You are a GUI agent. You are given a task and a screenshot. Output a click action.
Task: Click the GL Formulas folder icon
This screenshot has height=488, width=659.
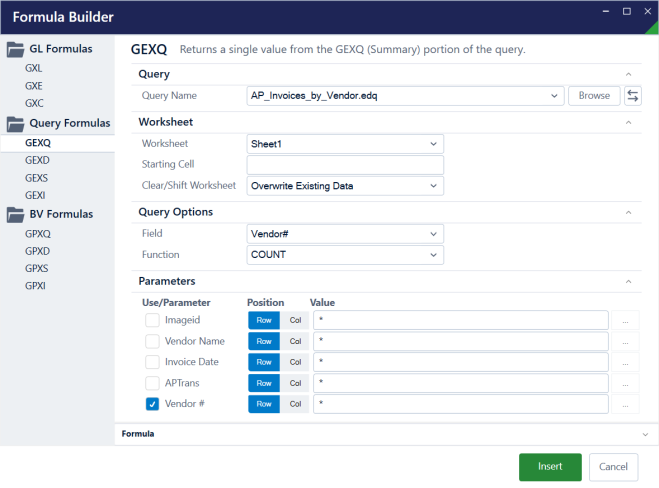(x=17, y=49)
